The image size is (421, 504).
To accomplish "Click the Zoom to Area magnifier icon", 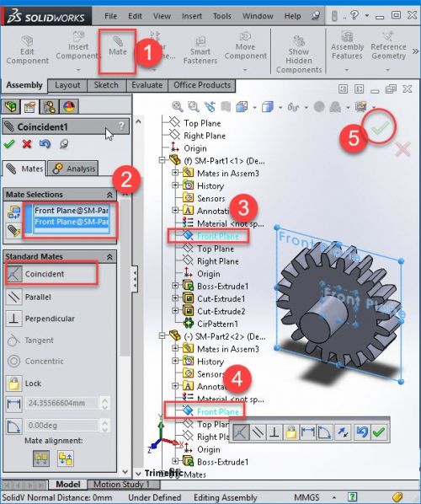I will [x=194, y=106].
